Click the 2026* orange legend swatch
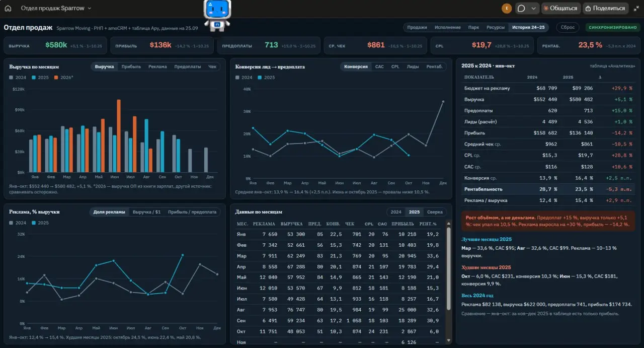This screenshot has width=644, height=348. [56, 78]
